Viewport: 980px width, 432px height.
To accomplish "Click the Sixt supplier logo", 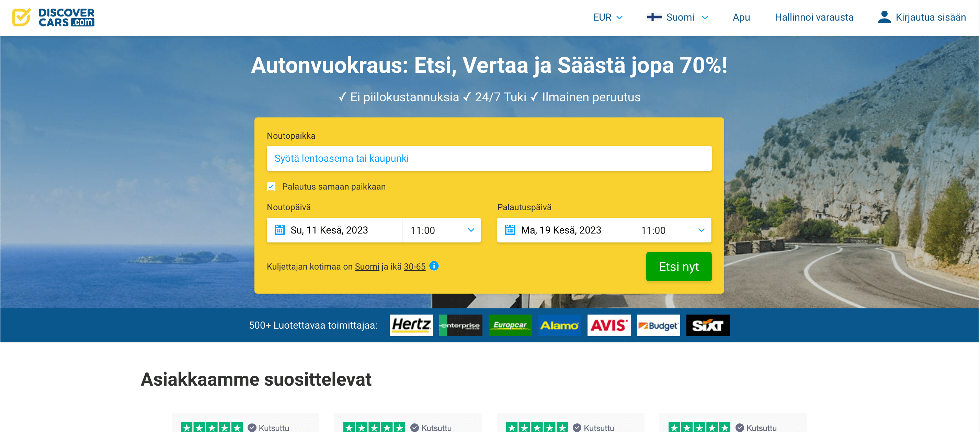I will [x=708, y=326].
